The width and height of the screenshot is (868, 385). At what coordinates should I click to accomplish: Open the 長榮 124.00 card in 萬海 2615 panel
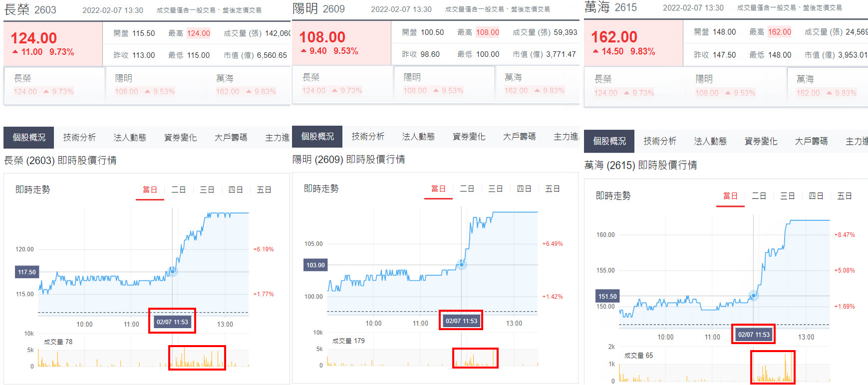tap(634, 86)
